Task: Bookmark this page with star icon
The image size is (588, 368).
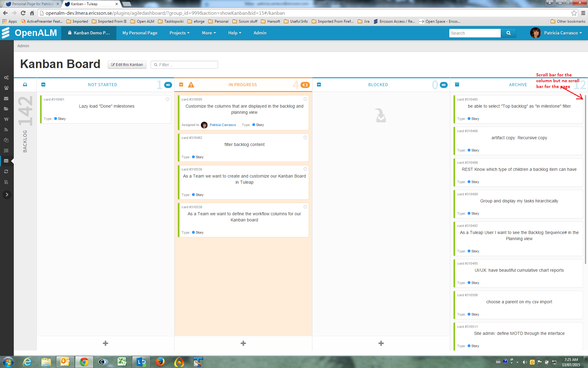Action: point(574,13)
